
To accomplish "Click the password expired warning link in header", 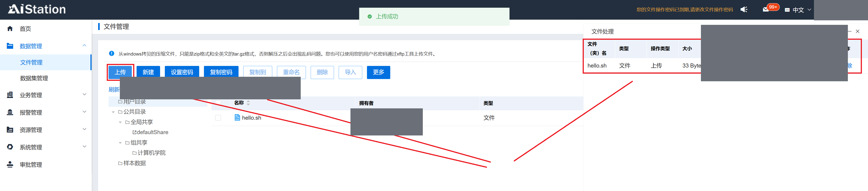I will click(x=684, y=10).
